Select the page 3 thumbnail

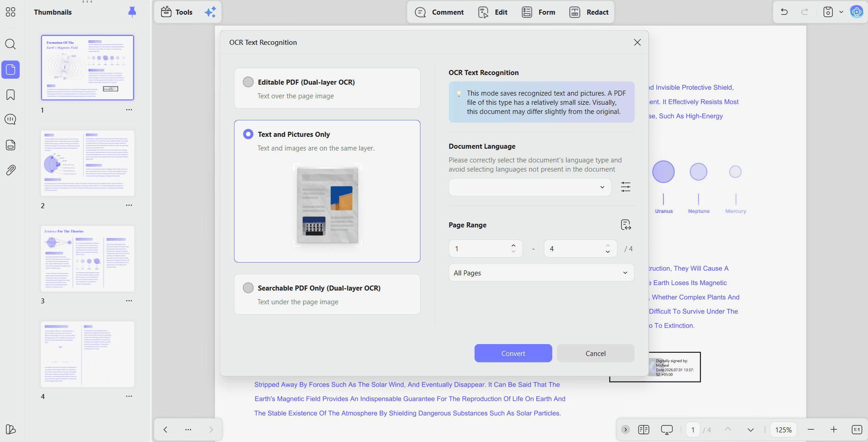(87, 259)
